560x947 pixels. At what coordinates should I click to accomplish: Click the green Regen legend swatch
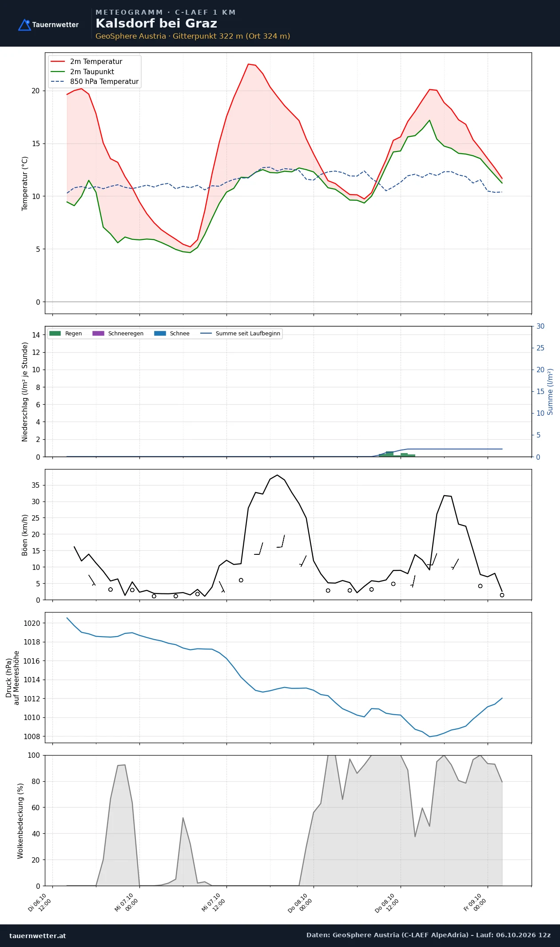55,334
